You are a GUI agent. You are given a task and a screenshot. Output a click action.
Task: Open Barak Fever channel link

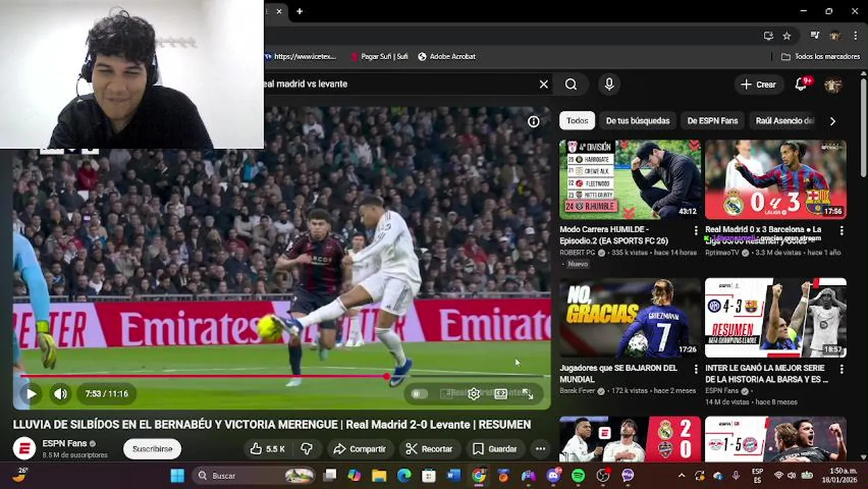click(x=577, y=391)
